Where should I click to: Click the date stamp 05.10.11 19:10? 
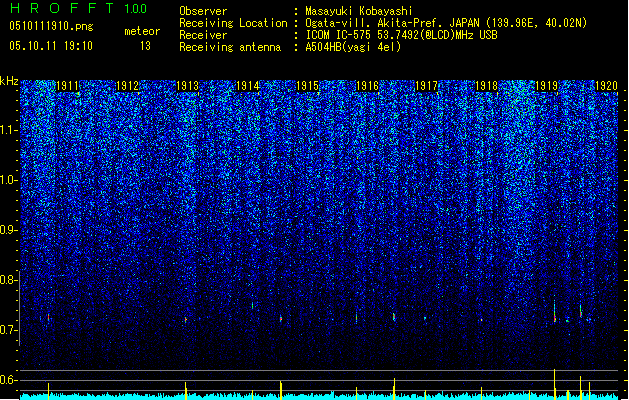pos(51,46)
